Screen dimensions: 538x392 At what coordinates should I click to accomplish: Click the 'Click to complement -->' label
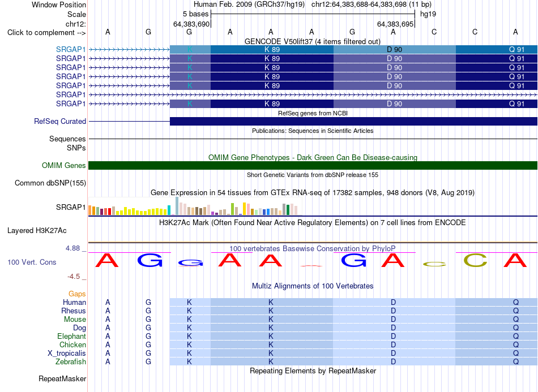coord(46,33)
